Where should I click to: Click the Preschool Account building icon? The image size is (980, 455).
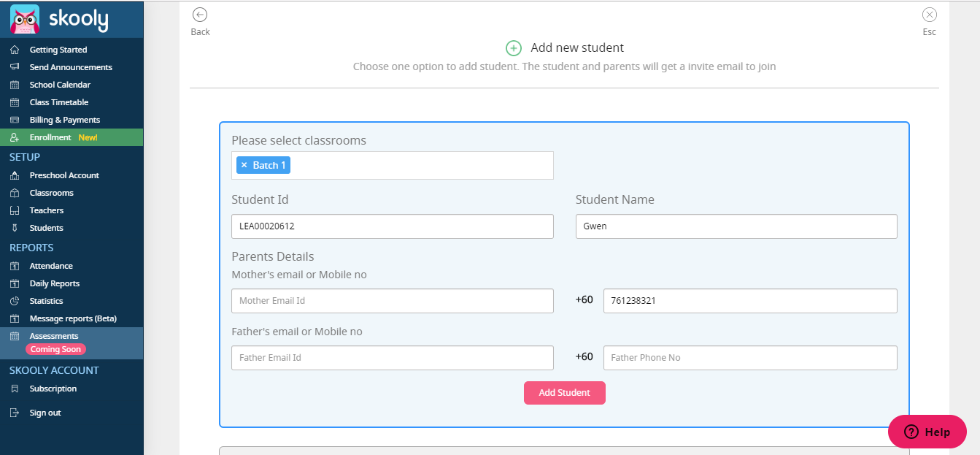(15, 175)
